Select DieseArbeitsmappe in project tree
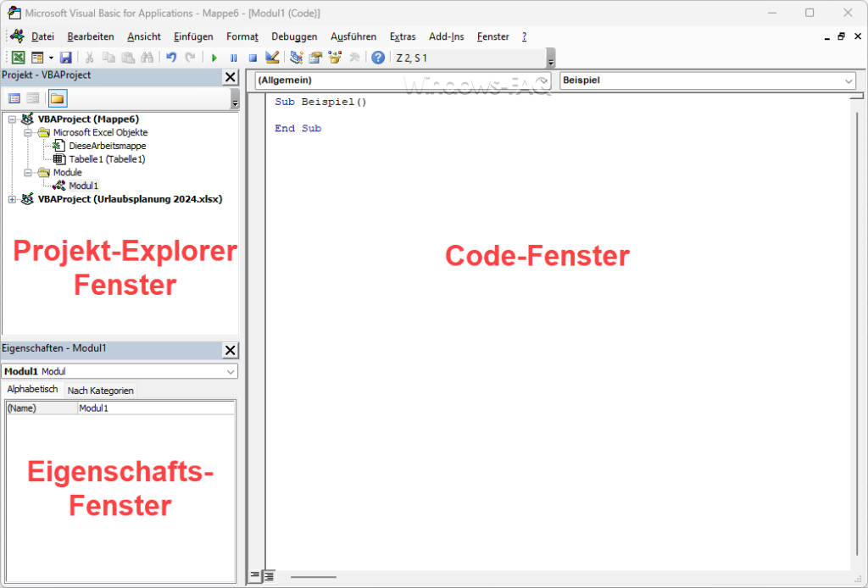The height and width of the screenshot is (588, 868). [108, 146]
